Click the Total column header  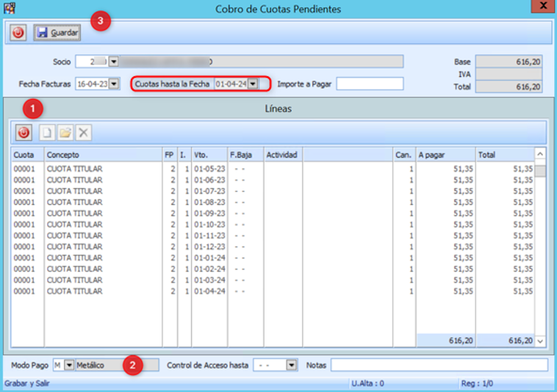pyautogui.click(x=505, y=155)
